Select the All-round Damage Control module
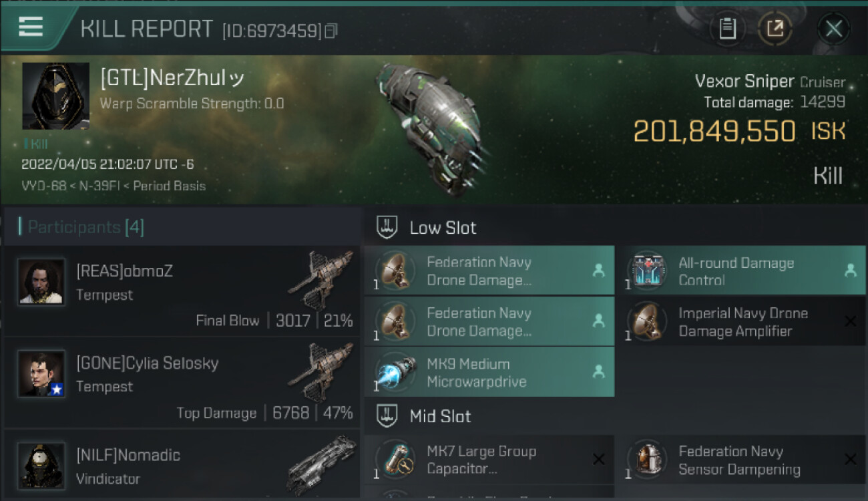 click(x=745, y=271)
